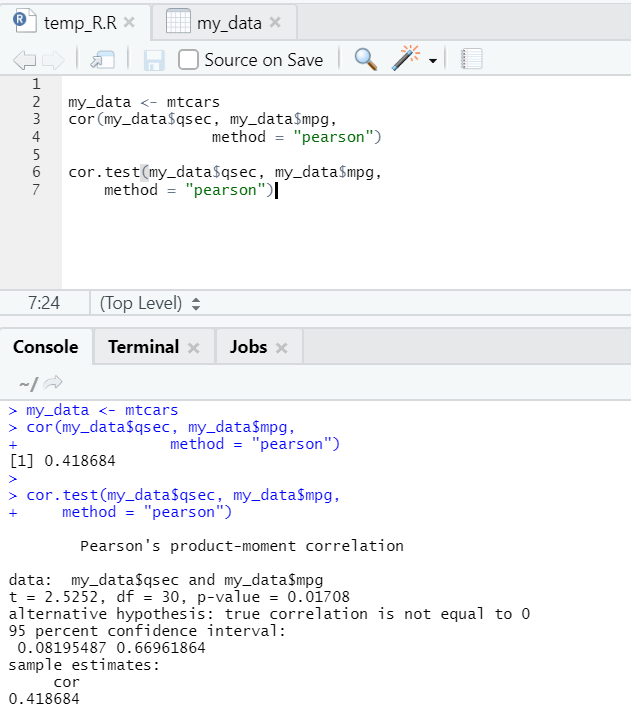This screenshot has height=710, width=631.
Task: Click the R file icon on temp_R.R tab
Action: click(x=24, y=21)
